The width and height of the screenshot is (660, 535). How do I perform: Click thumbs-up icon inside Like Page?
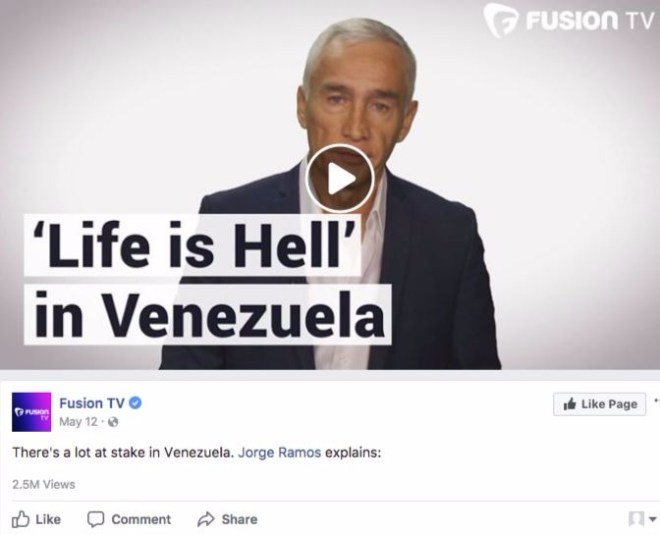[x=570, y=404]
